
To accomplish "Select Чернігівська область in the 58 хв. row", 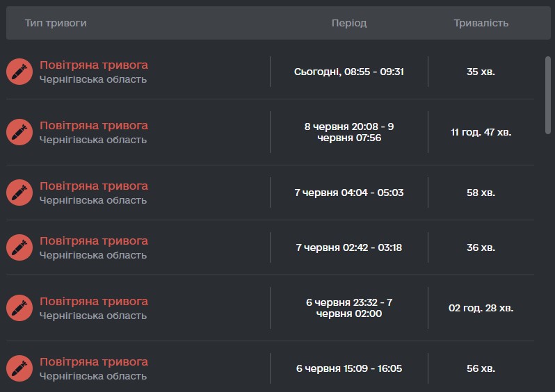I will (x=93, y=200).
